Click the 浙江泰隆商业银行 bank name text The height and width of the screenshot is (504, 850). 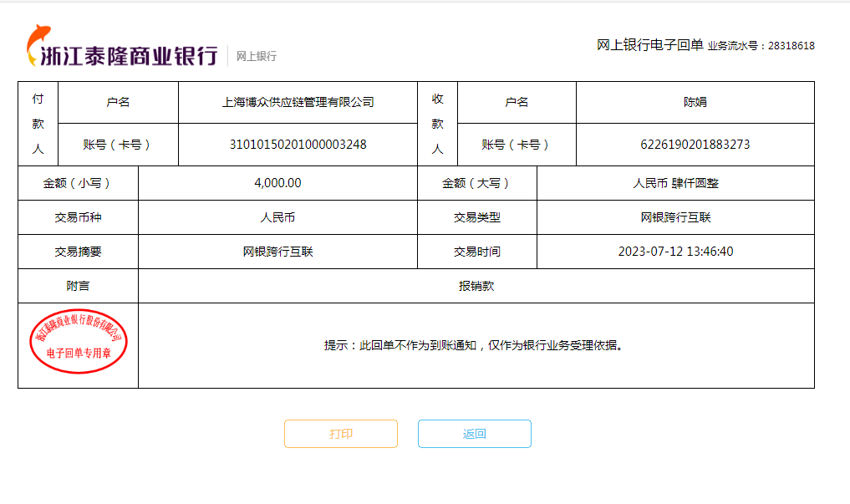pos(130,56)
